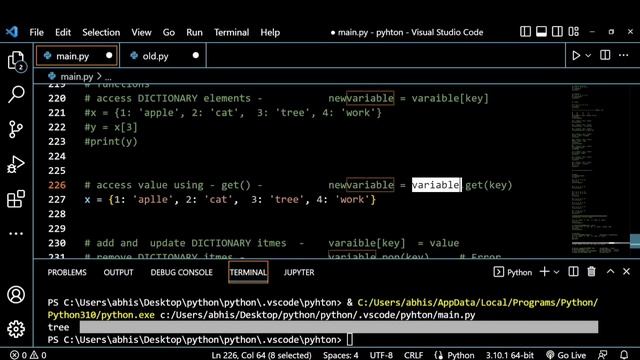Open Customize Layout button
640x360 pixels.
[573, 32]
